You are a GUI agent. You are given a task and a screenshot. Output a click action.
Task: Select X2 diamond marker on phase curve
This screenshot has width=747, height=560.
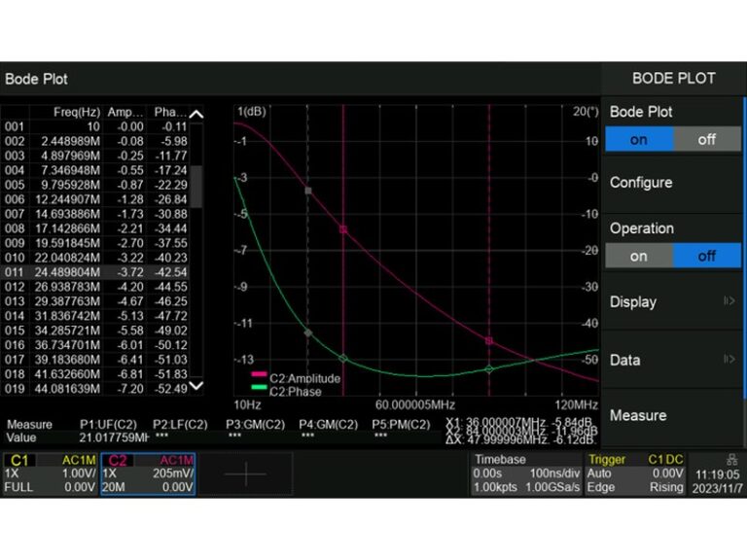(x=489, y=369)
